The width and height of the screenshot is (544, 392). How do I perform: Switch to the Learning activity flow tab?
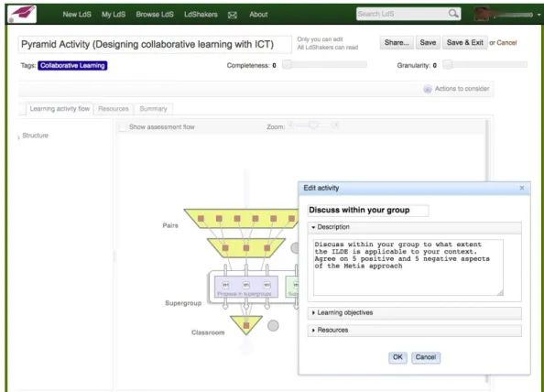pyautogui.click(x=60, y=109)
